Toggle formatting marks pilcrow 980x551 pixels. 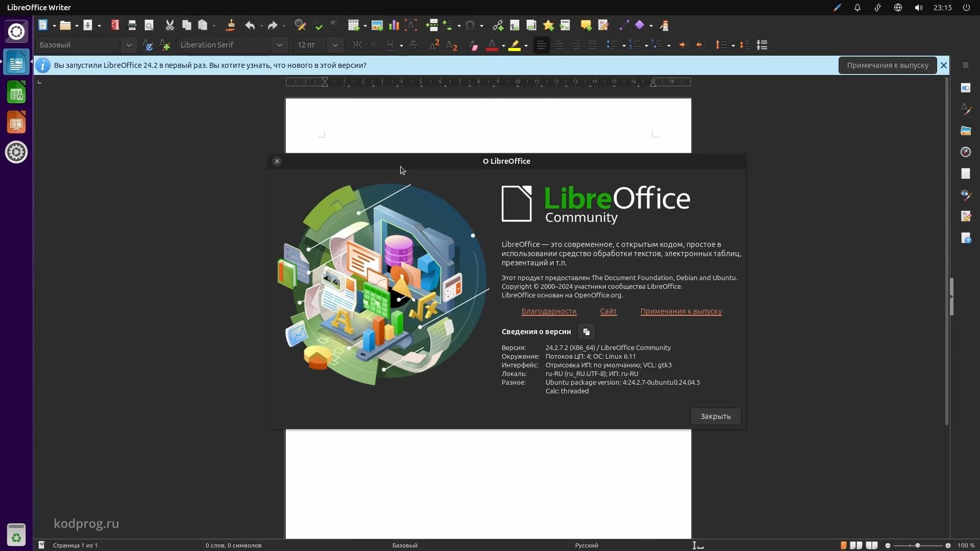(x=334, y=25)
